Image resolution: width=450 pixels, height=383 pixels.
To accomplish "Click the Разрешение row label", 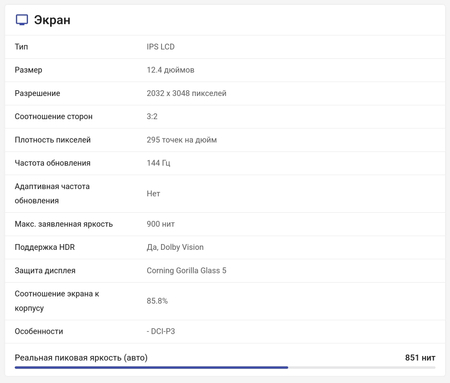I will (x=37, y=93).
